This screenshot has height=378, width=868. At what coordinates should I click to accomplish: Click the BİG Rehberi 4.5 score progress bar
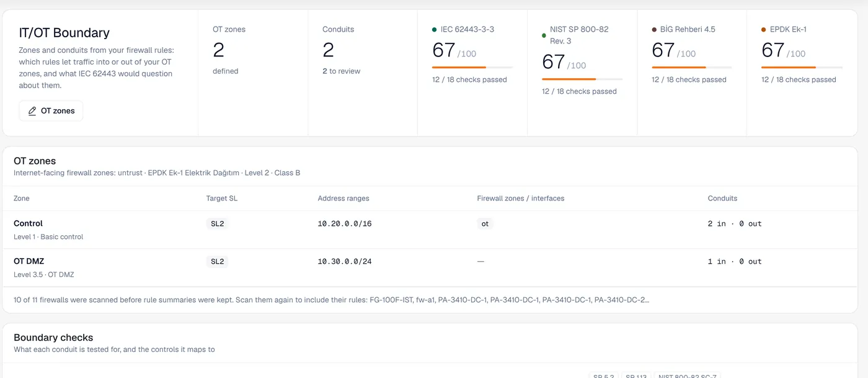(692, 67)
